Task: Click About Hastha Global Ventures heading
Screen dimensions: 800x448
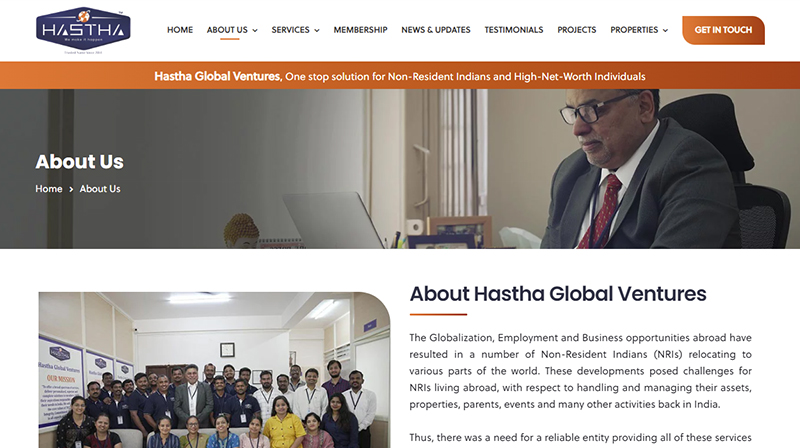Action: pos(558,294)
